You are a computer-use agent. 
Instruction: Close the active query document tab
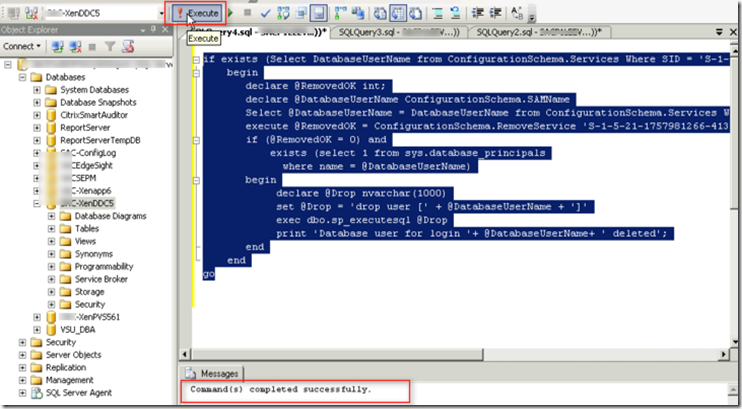point(733,32)
